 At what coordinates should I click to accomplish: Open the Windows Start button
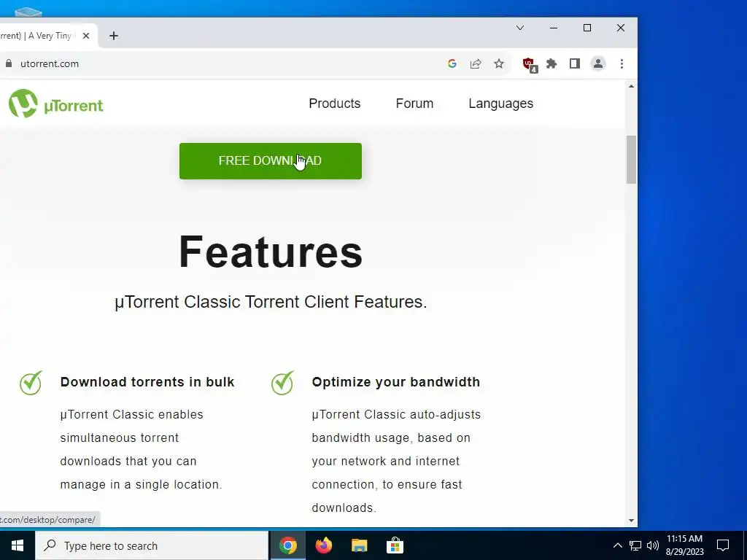(x=18, y=545)
